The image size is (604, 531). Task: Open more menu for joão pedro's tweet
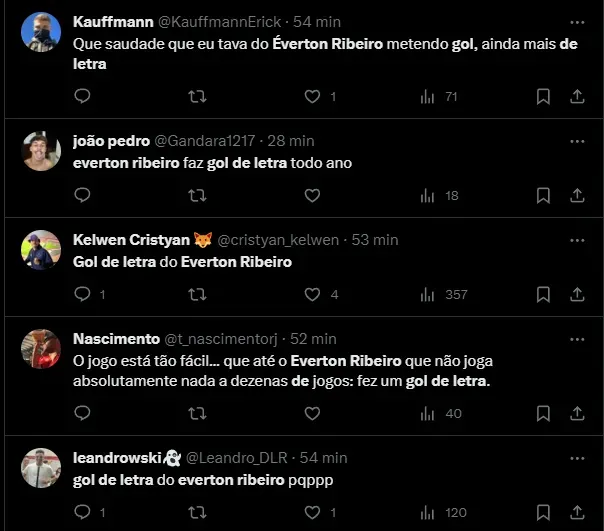tap(577, 141)
